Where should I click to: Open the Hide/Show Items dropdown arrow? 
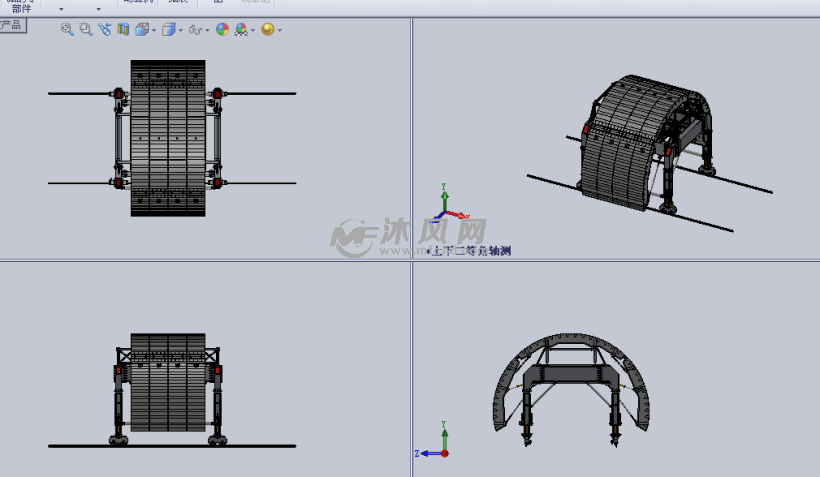point(206,31)
